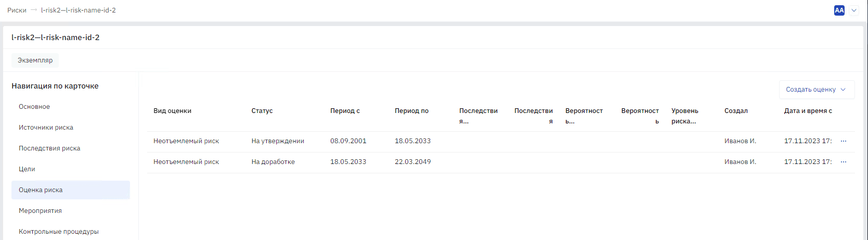Sort by Вид оценки column header
This screenshot has height=240, width=868.
pos(172,111)
